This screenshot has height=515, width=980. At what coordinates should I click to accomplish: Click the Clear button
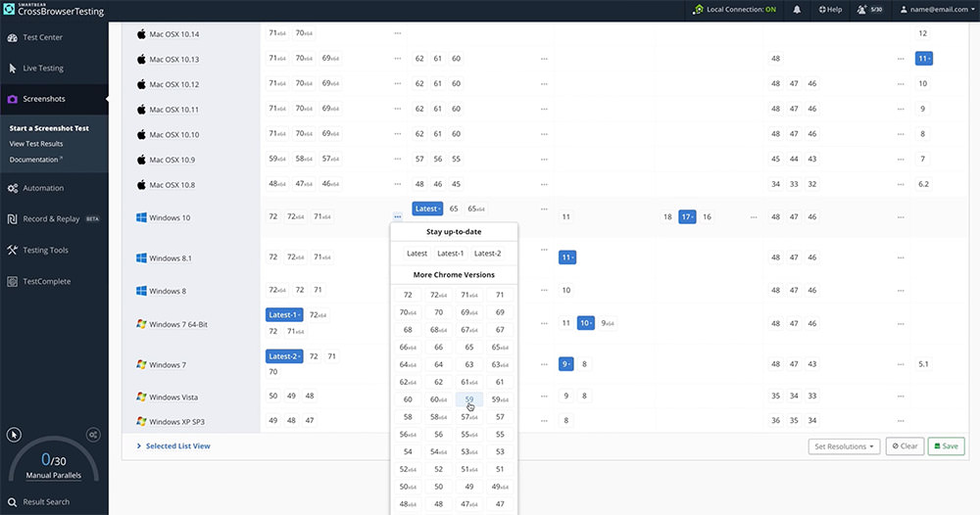pos(904,446)
